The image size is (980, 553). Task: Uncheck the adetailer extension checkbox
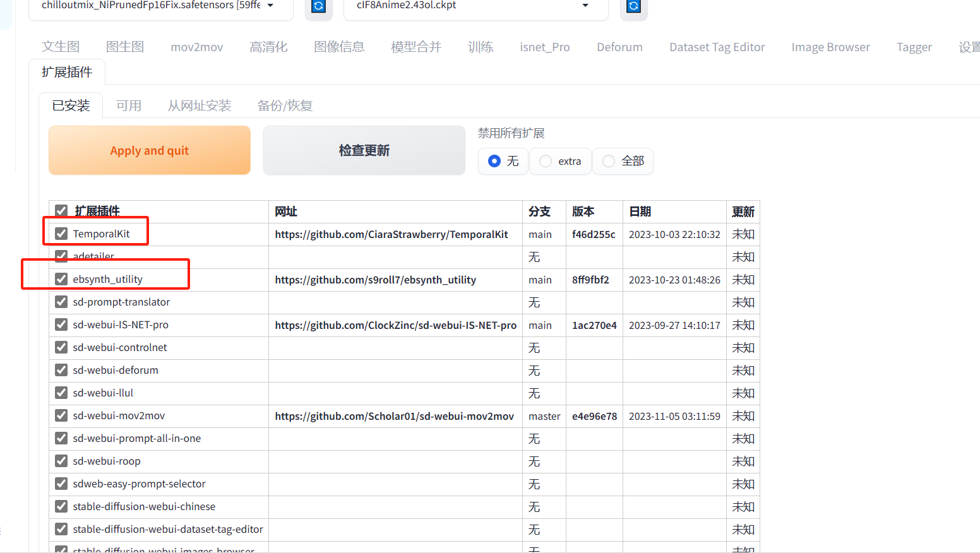61,256
